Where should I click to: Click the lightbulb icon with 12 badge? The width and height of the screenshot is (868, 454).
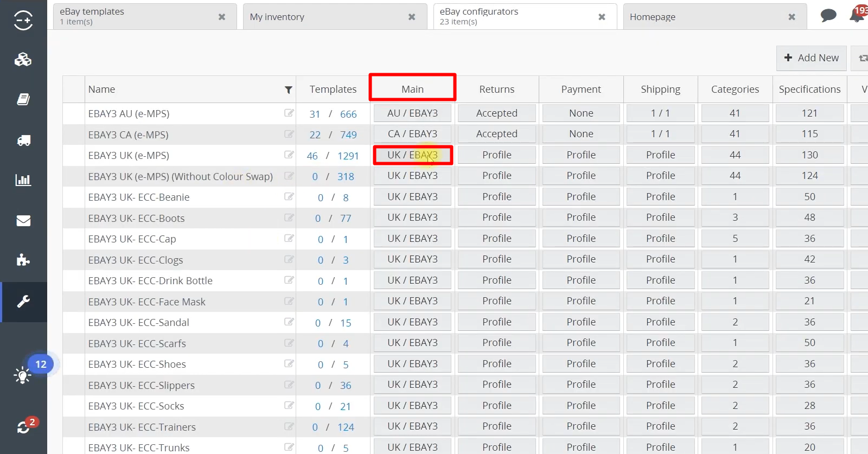(x=23, y=375)
